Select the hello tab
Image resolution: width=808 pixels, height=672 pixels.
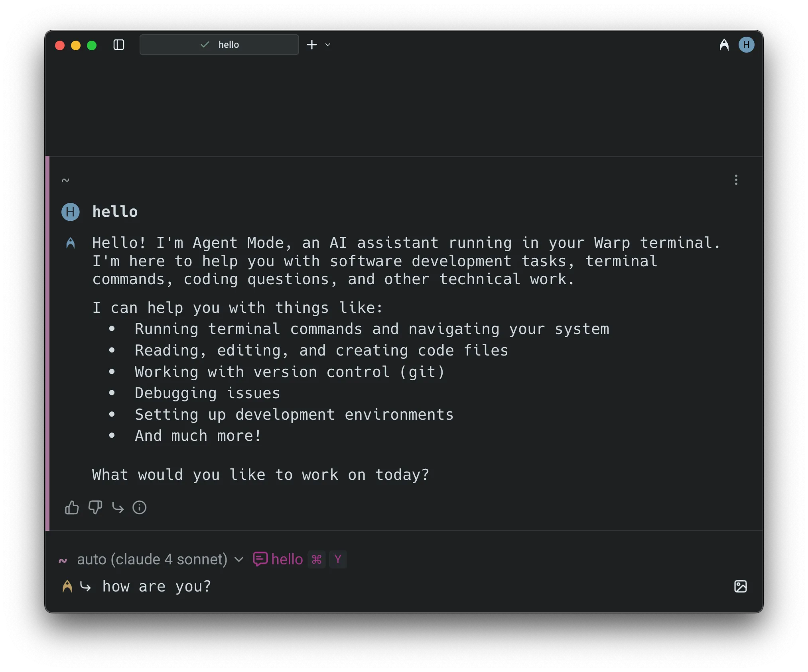tap(219, 45)
